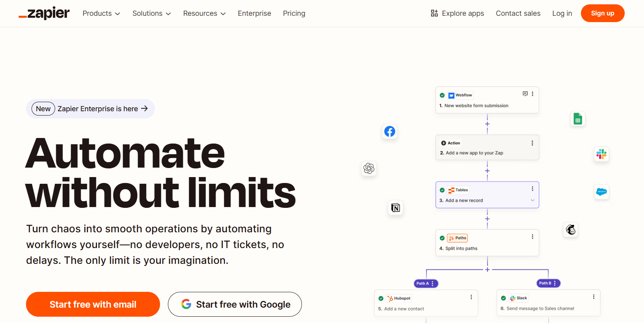Open the Enterprise page from the navigation
The height and width of the screenshot is (323, 644).
(254, 13)
